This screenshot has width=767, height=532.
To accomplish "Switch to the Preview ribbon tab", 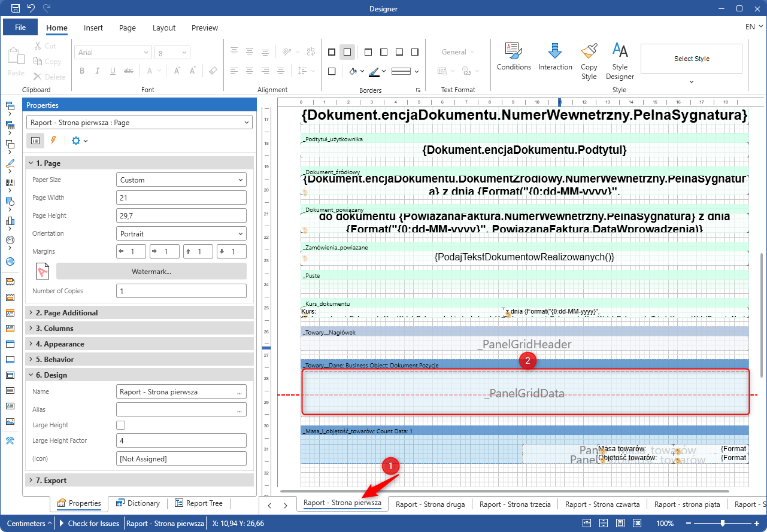I will (x=205, y=28).
